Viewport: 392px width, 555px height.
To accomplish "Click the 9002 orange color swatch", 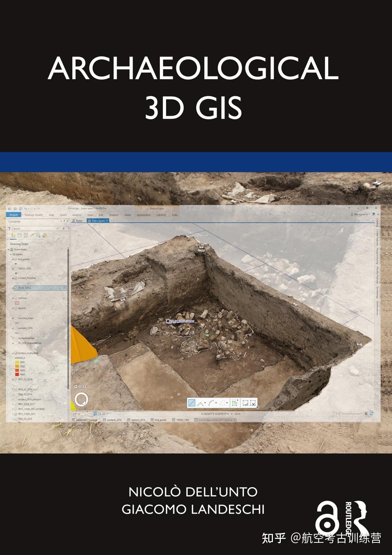I will pos(16,366).
